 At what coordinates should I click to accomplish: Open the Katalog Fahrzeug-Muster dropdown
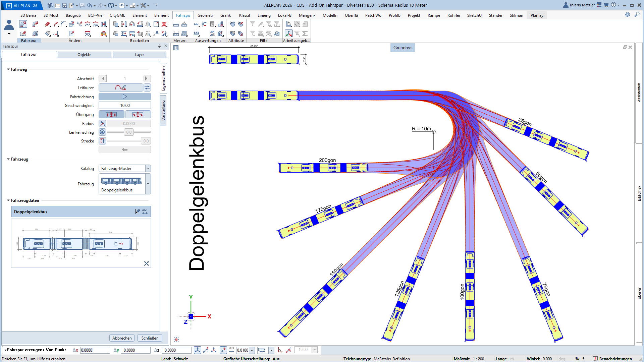pyautogui.click(x=148, y=168)
